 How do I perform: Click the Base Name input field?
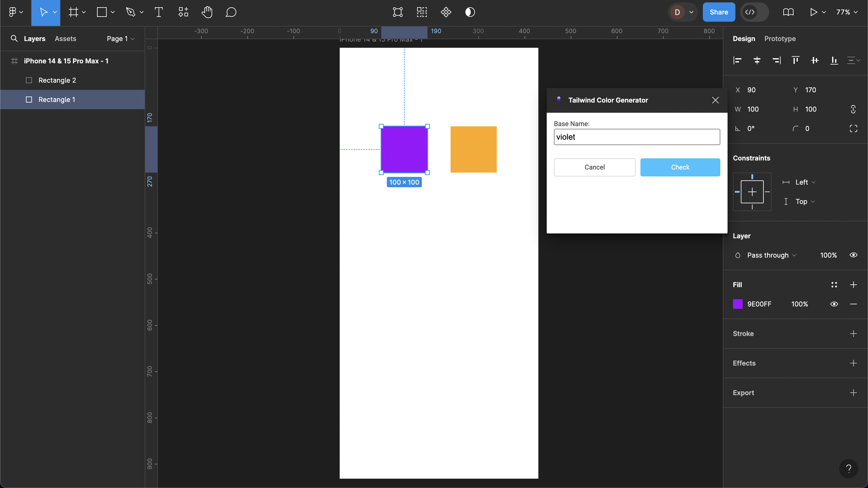pyautogui.click(x=637, y=137)
